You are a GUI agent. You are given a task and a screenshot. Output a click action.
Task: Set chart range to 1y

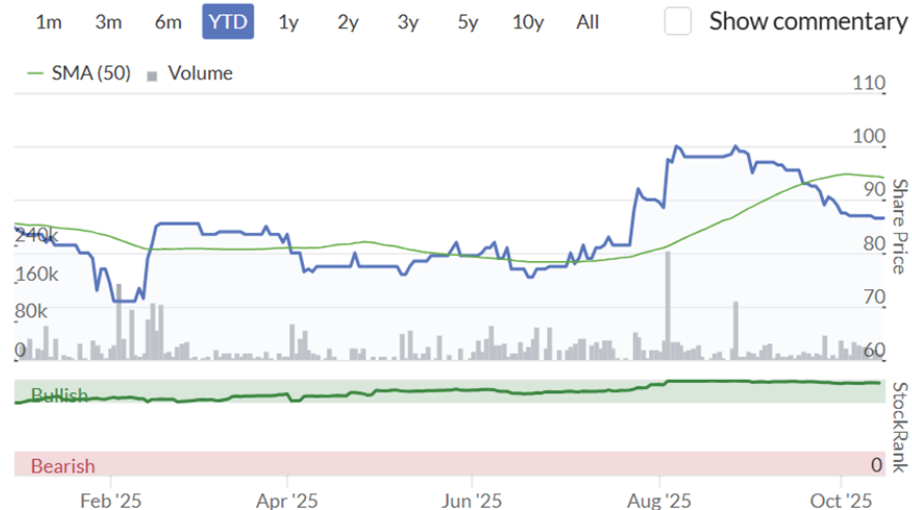coord(288,21)
